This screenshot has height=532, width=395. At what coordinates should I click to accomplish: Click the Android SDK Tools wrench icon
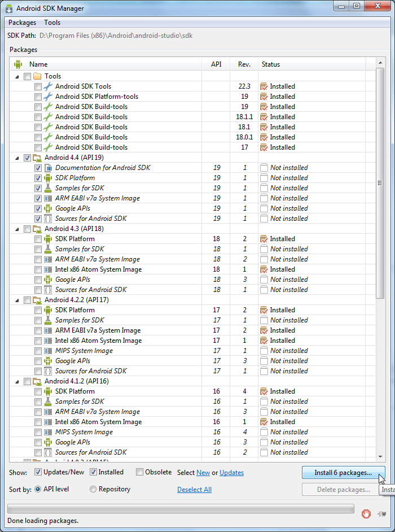tap(48, 86)
